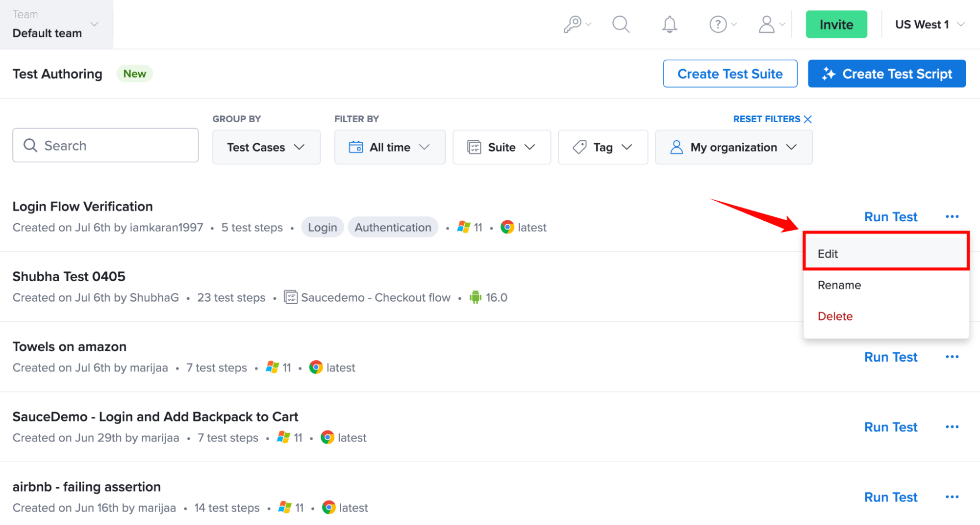Click the green Invite button
Screen dimensions: 980x525
coord(836,25)
